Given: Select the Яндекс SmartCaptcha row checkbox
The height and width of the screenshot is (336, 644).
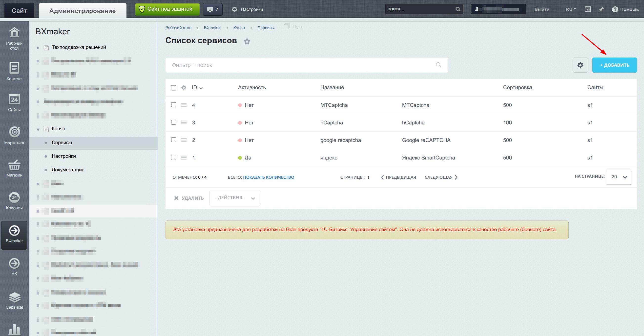Looking at the screenshot, I should [x=173, y=157].
